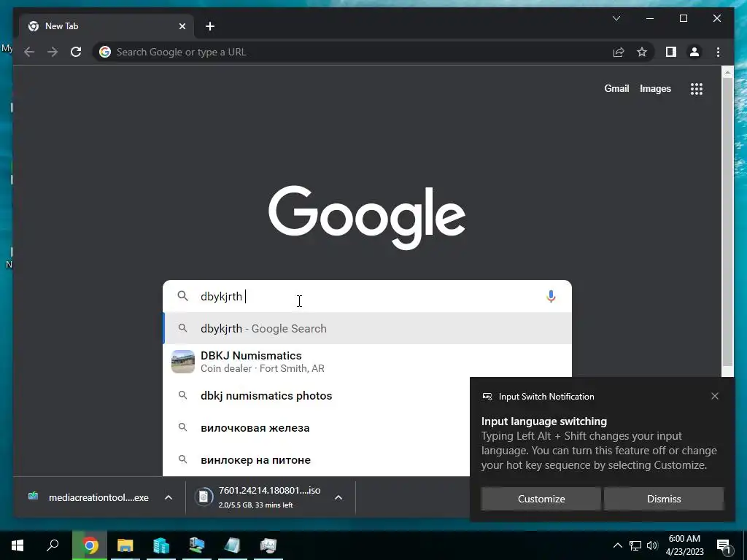This screenshot has height=560, width=747.
Task: Open Gmail link
Action: (x=616, y=88)
